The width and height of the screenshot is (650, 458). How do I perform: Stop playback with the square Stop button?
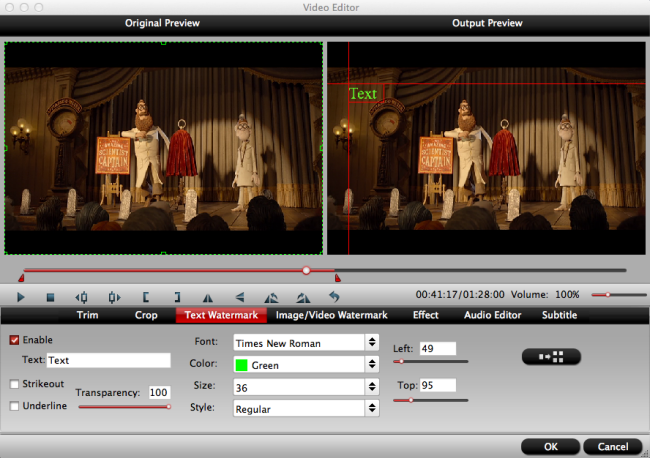(51, 297)
